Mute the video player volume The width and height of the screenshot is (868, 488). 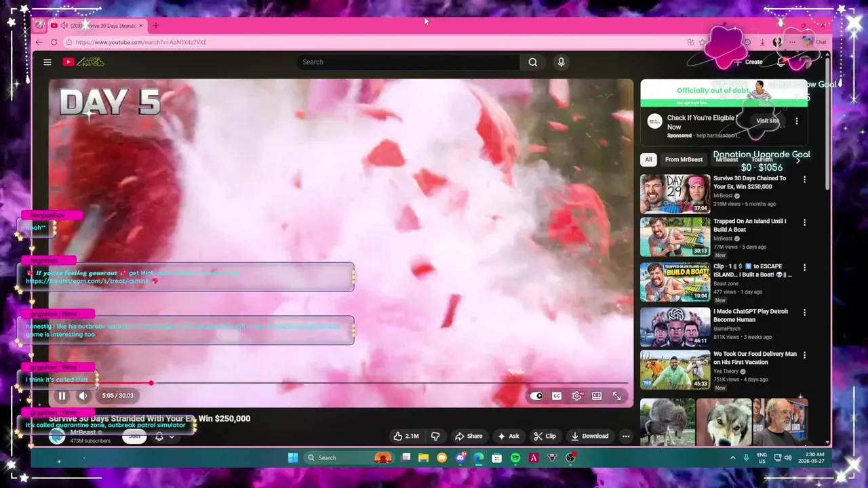click(83, 396)
